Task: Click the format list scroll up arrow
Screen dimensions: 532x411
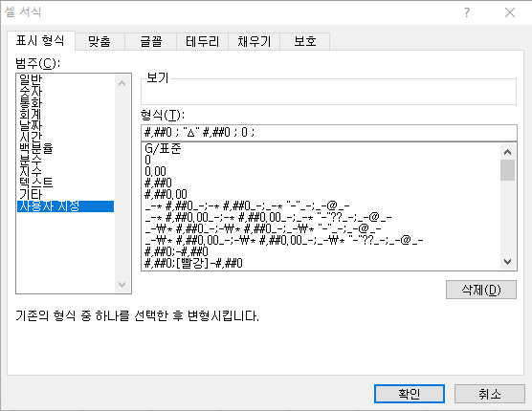Action: 507,152
